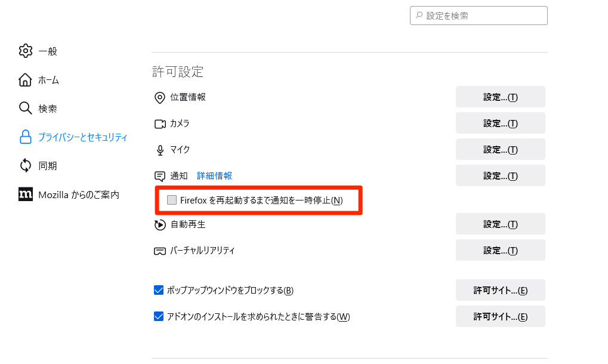Open the 一般 settings category
The image size is (608, 364).
point(48,51)
